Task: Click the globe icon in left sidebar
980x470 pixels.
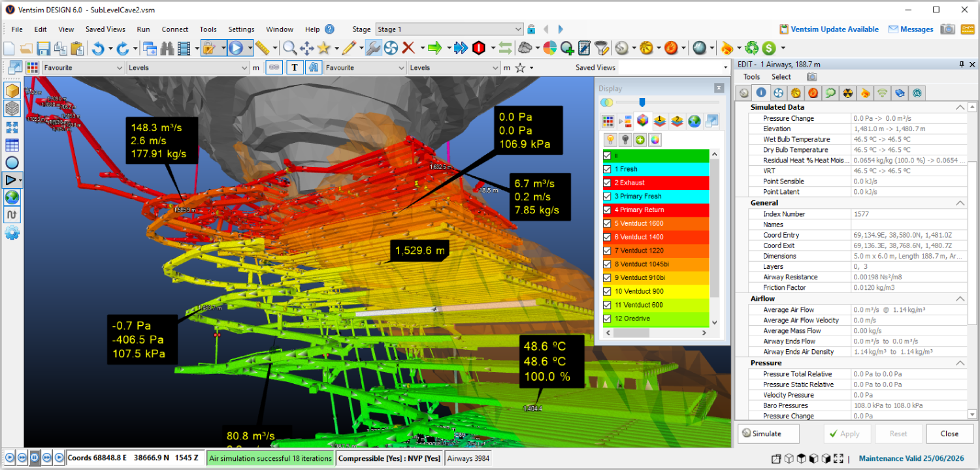Action: [12, 198]
